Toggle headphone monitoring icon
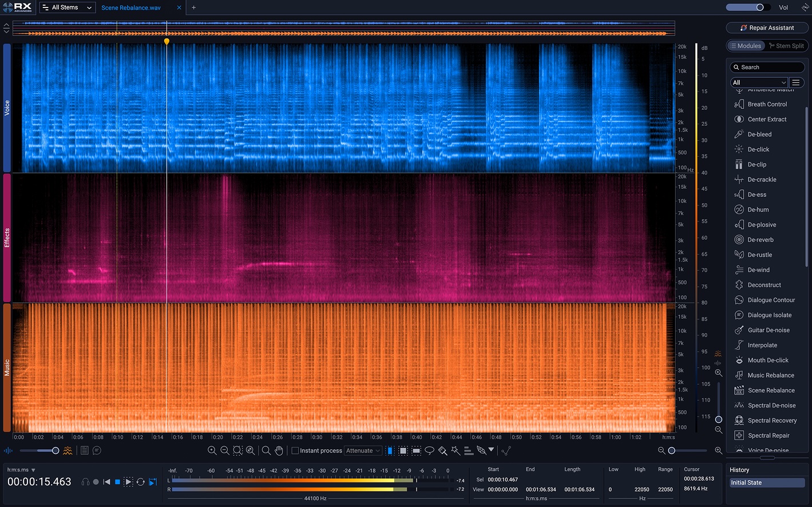The width and height of the screenshot is (812, 507). coord(85,482)
